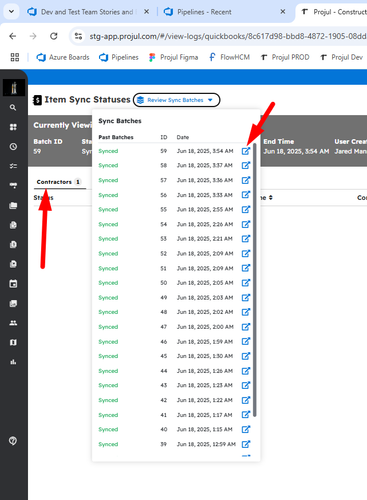The height and width of the screenshot is (500, 367).
Task: Sort by the column sort arrows
Action: coord(271,198)
